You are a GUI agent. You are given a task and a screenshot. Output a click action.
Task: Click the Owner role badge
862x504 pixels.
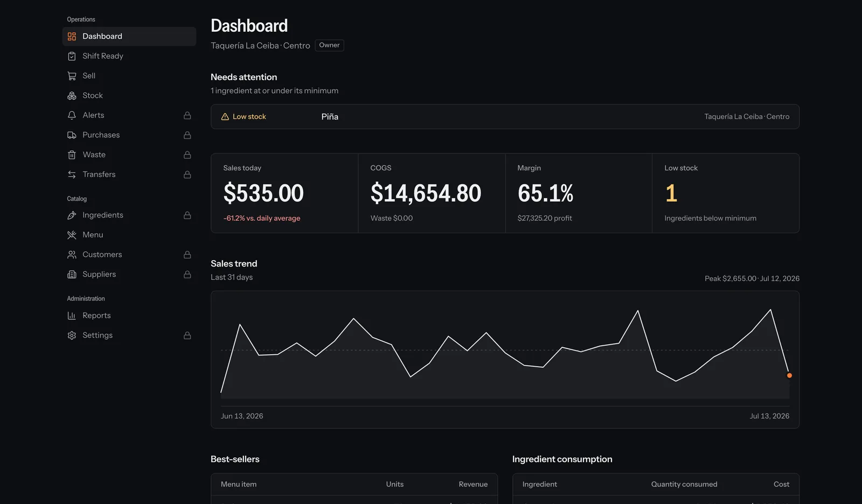pos(329,45)
